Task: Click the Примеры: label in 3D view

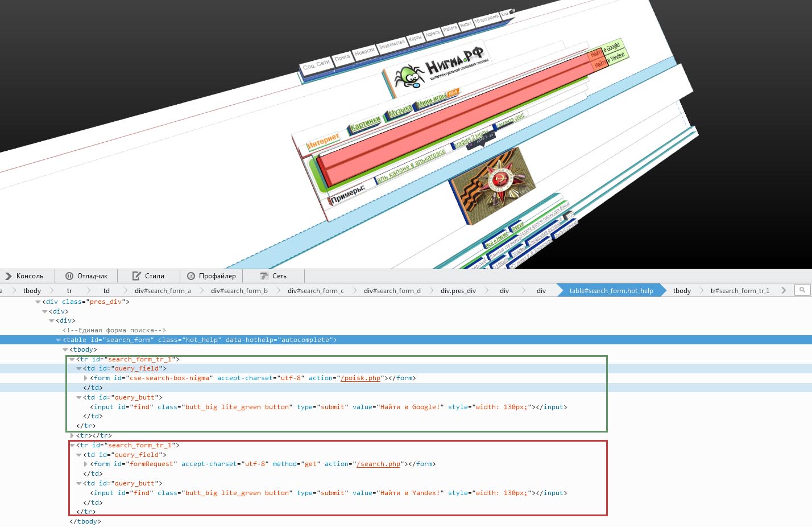Action: point(348,195)
